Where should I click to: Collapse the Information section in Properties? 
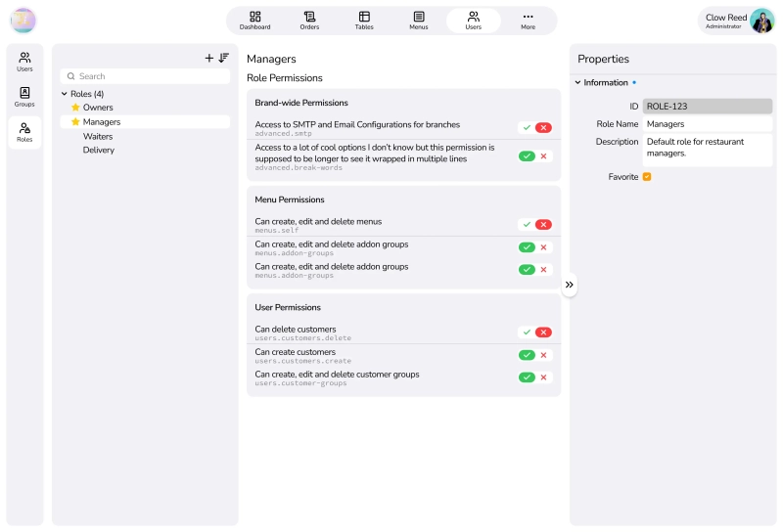(x=577, y=83)
